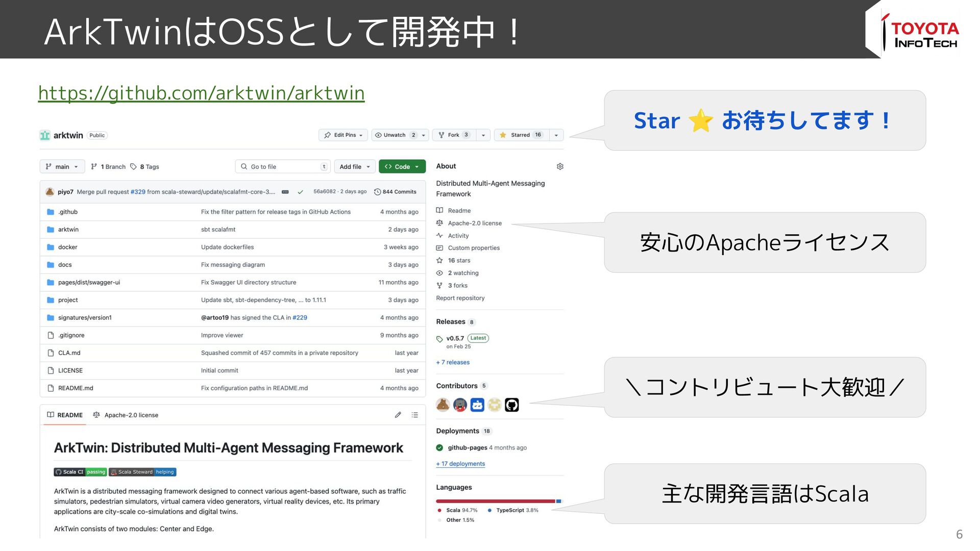Open the main branch dropdown

62,167
